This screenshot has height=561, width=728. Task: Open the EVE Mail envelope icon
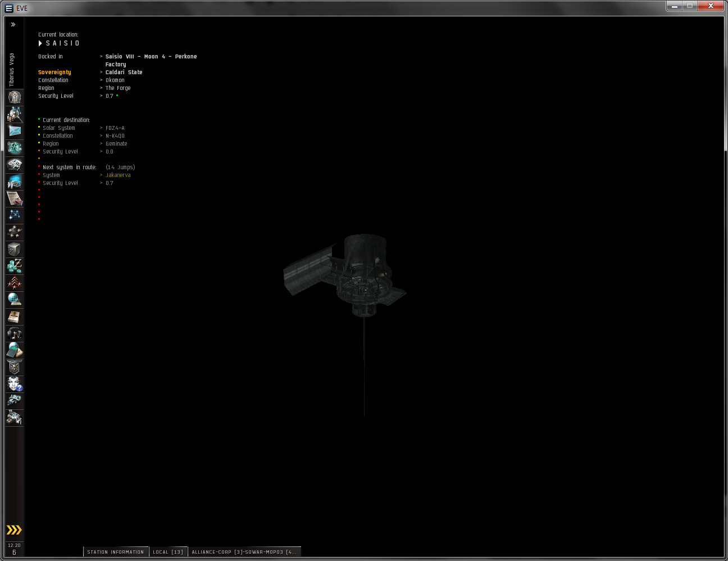(15, 131)
